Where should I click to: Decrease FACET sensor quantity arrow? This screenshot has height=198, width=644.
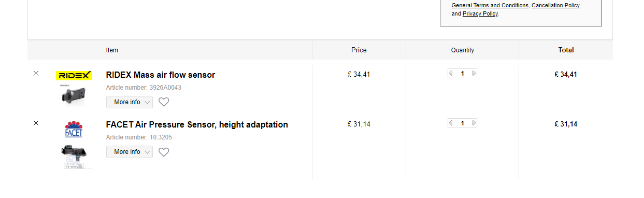[x=451, y=123]
